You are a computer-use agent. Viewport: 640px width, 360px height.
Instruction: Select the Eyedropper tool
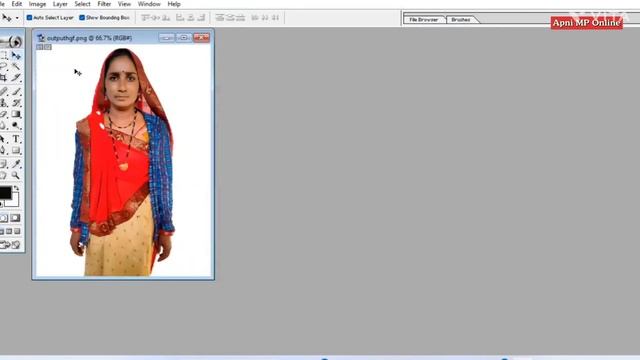pyautogui.click(x=16, y=164)
